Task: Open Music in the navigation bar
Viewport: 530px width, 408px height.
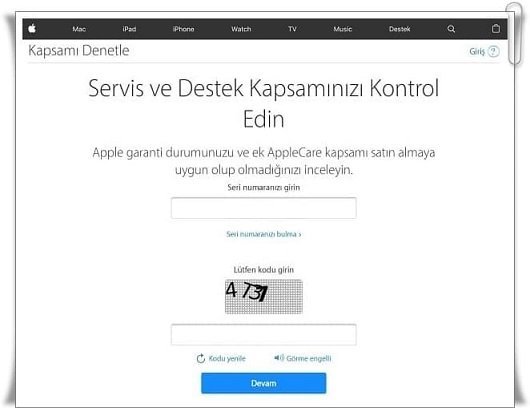Action: 343,29
